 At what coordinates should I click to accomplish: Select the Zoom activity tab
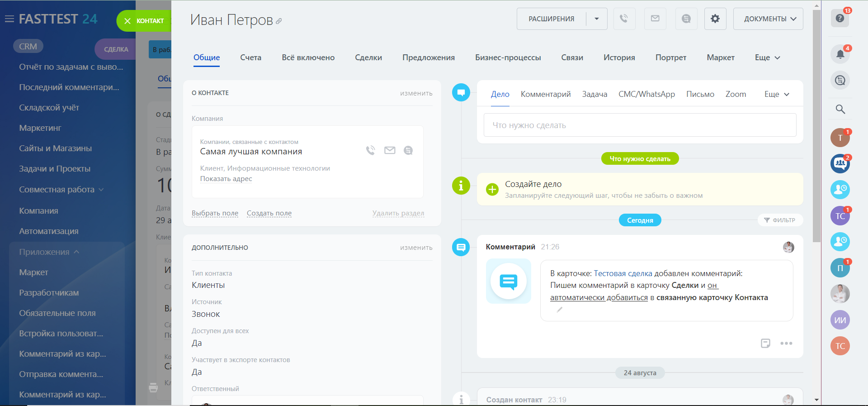pyautogui.click(x=736, y=94)
